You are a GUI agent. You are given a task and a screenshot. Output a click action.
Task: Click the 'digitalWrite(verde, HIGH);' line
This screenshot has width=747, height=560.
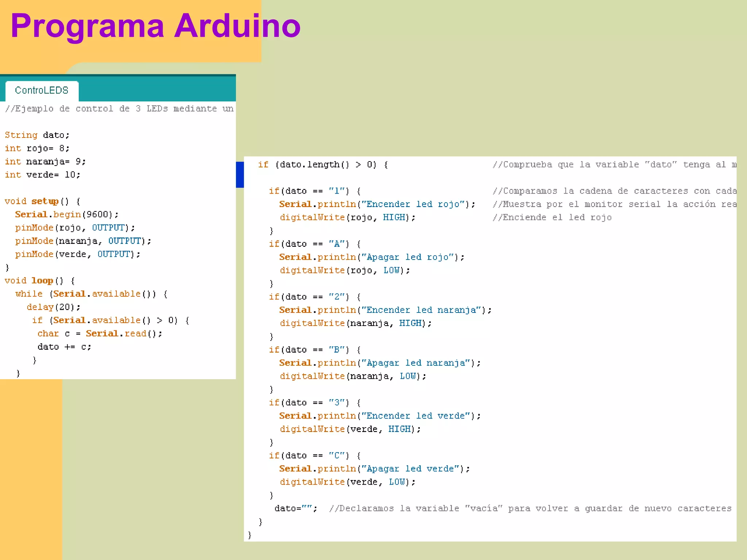click(351, 429)
